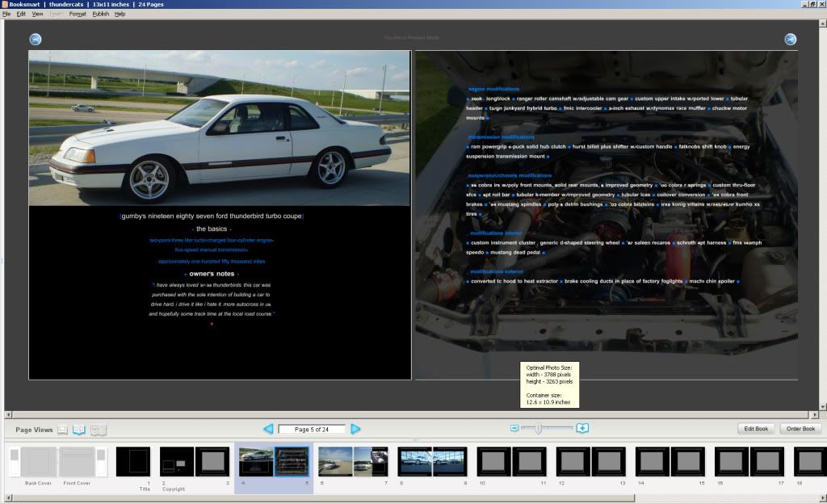Select the page 1 Title thumbnail
This screenshot has width=827, height=504.
133,461
